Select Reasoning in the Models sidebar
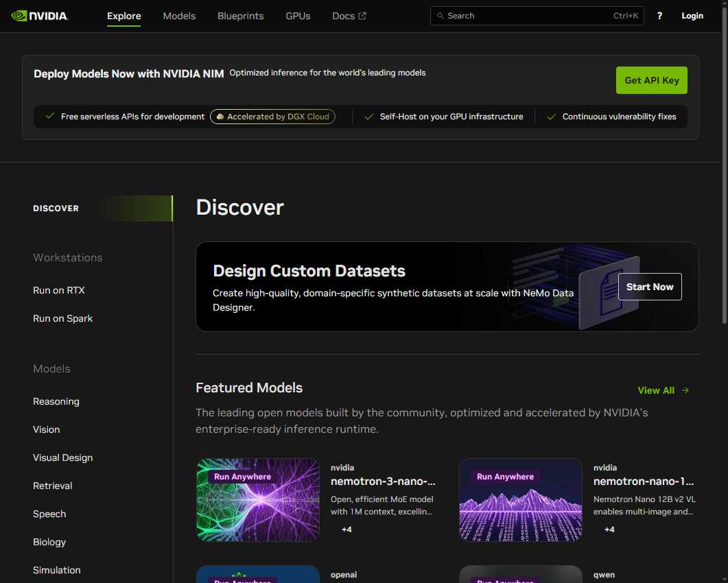The image size is (728, 583). (x=56, y=401)
